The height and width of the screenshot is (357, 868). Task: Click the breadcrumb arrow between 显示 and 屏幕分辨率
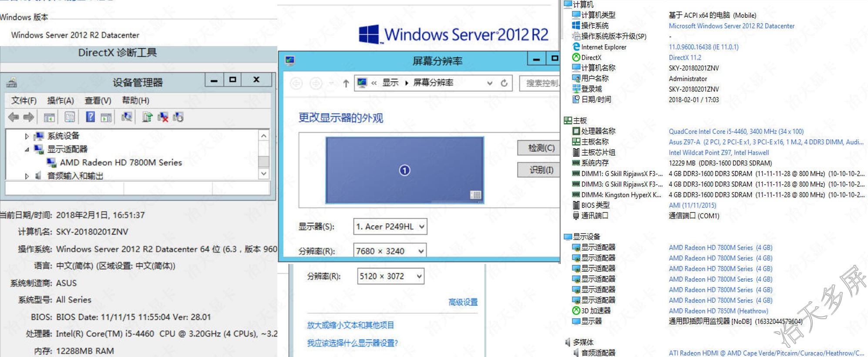406,83
